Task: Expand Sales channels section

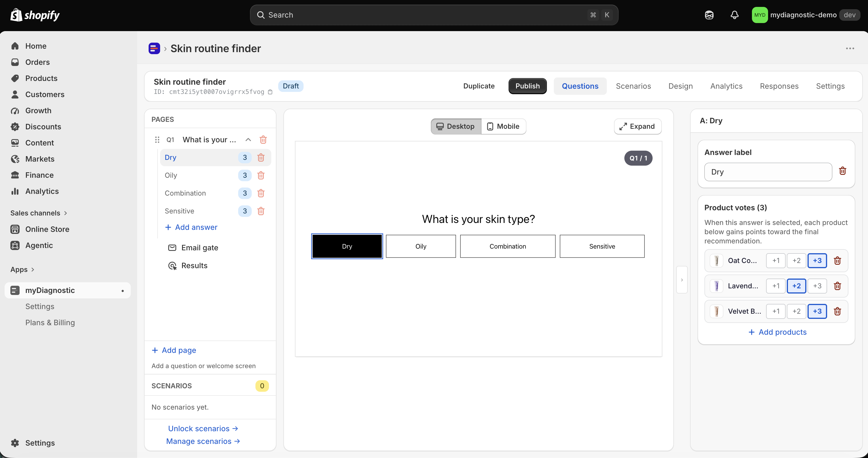Action: 39,213
